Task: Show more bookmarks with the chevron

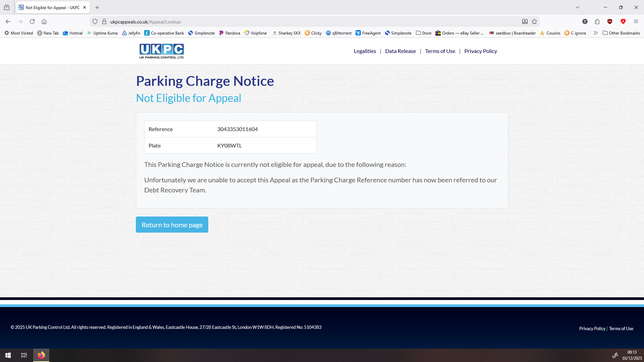Action: [595, 33]
